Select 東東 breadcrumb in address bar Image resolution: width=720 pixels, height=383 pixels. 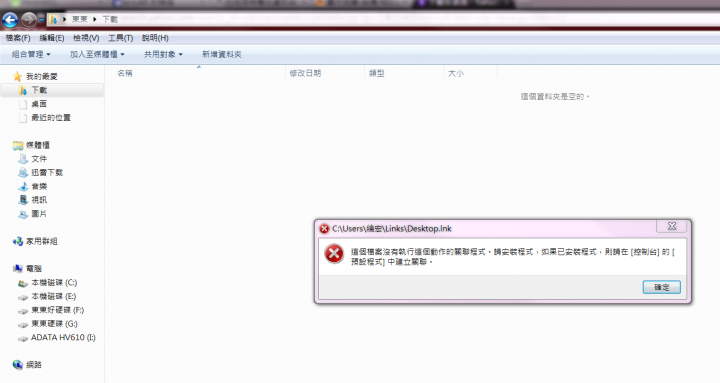click(79, 19)
